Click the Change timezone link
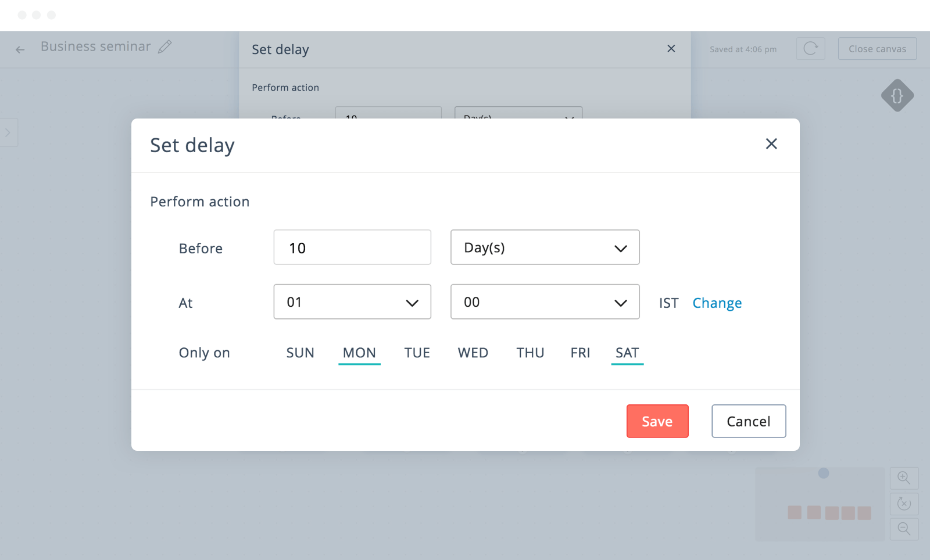 (x=717, y=303)
